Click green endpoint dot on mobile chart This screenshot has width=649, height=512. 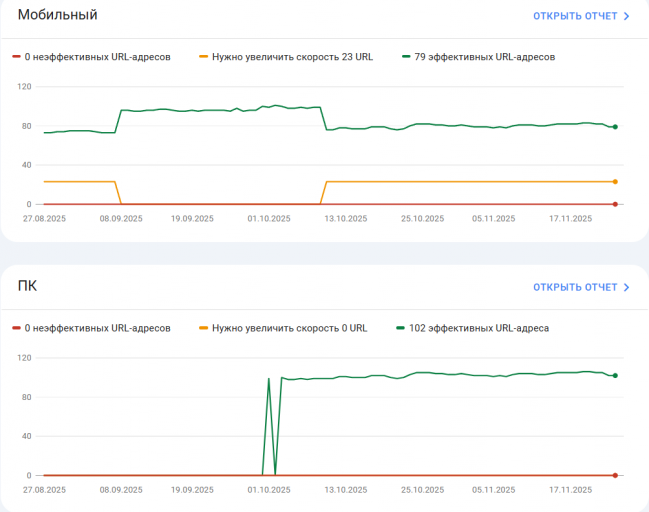click(615, 127)
